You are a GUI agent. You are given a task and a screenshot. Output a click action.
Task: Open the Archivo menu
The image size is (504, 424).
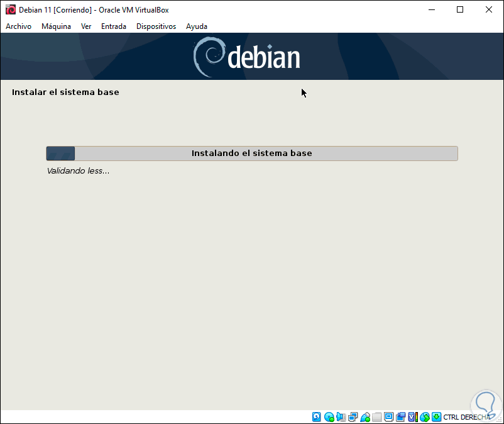point(18,26)
